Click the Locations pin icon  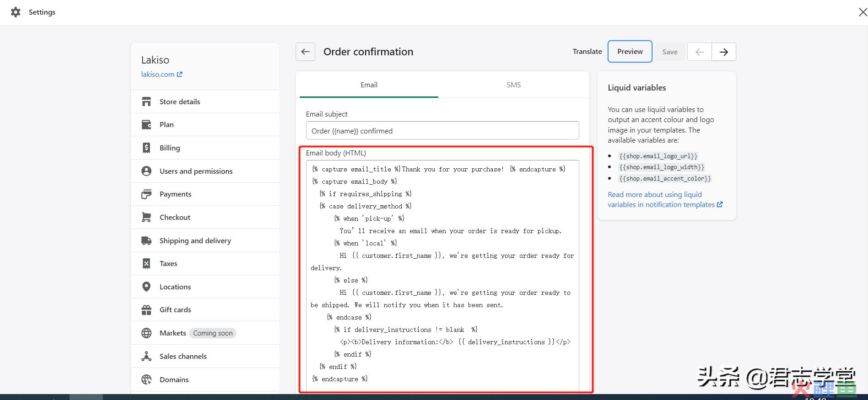click(146, 287)
